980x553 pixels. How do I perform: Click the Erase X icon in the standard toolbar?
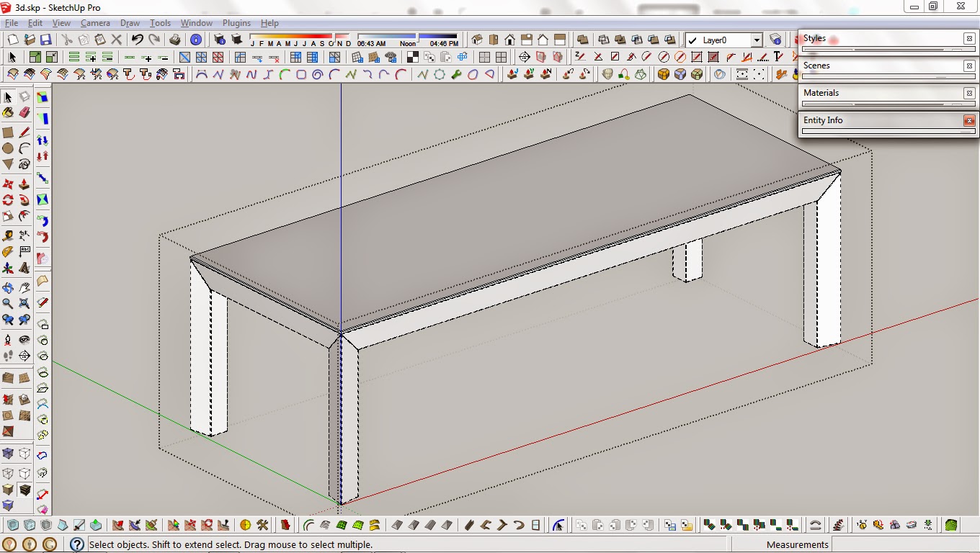click(x=116, y=40)
